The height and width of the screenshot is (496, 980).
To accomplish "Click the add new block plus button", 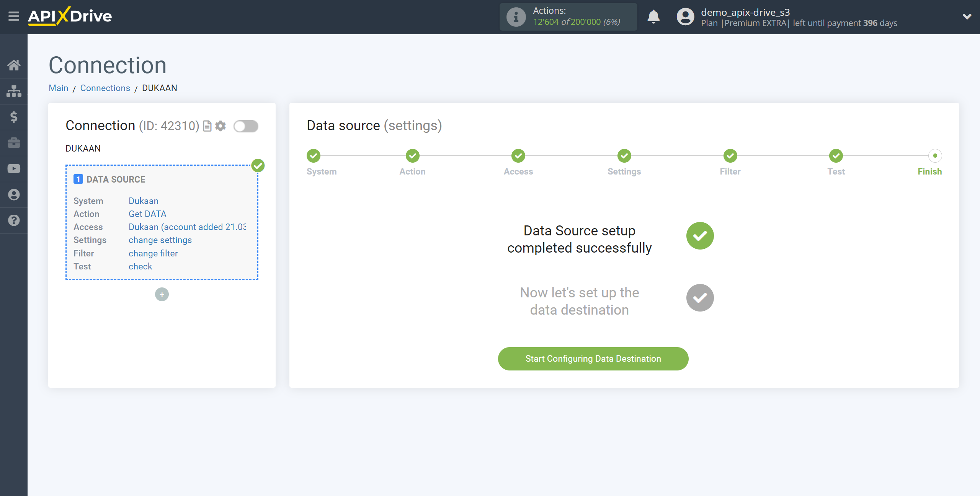I will coord(162,294).
